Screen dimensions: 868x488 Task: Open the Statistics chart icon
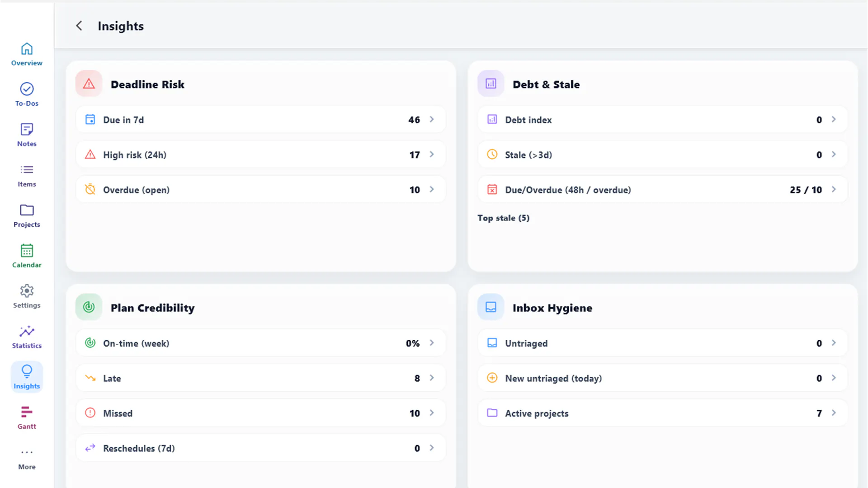[x=27, y=331]
